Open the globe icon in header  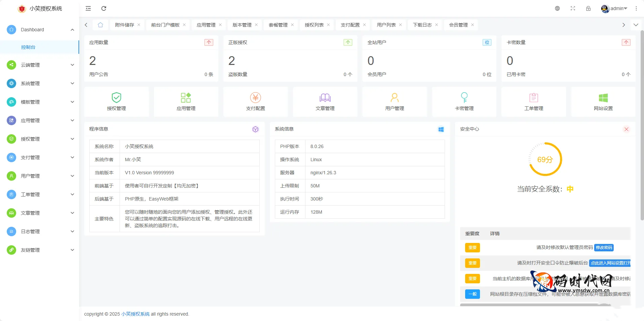557,8
